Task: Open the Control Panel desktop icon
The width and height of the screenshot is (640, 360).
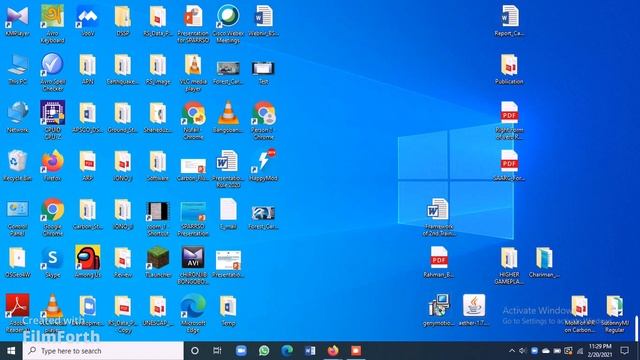Action: 17,217
